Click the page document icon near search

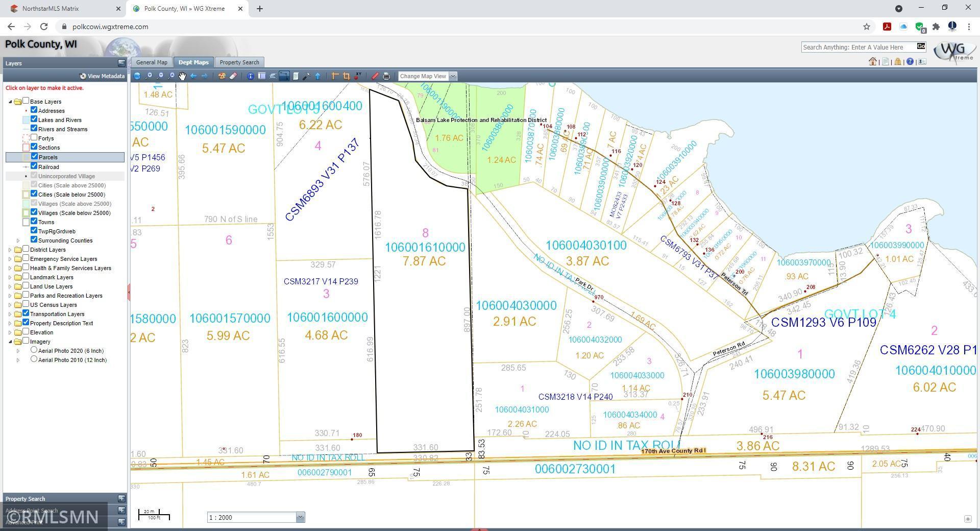[885, 62]
